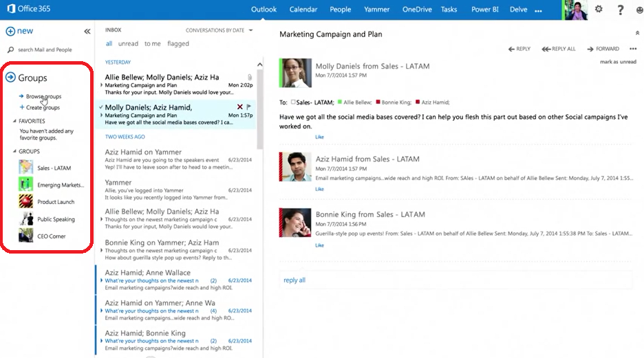Open the Help question mark
Image resolution: width=644 pixels, height=358 pixels.
coord(621,10)
